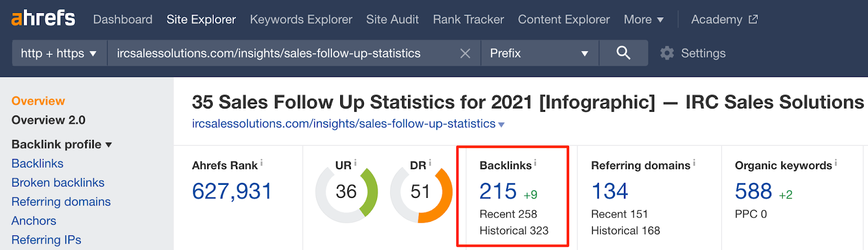Screen dimensions: 868x250
Task: Expand the More menu
Action: 643,20
